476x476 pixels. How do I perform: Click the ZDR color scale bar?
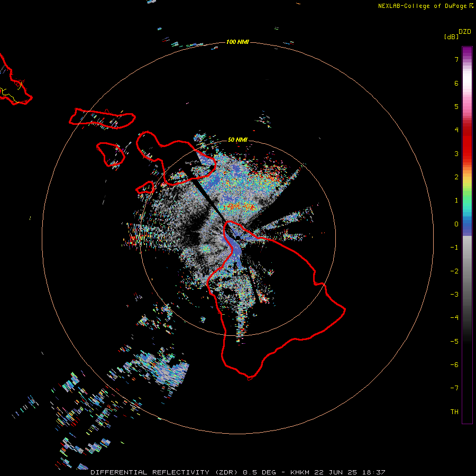click(467, 235)
